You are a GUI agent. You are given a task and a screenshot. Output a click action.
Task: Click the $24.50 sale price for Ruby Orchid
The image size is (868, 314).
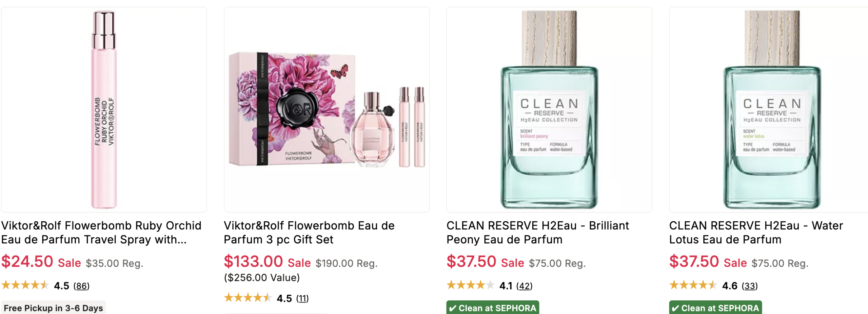(x=27, y=262)
